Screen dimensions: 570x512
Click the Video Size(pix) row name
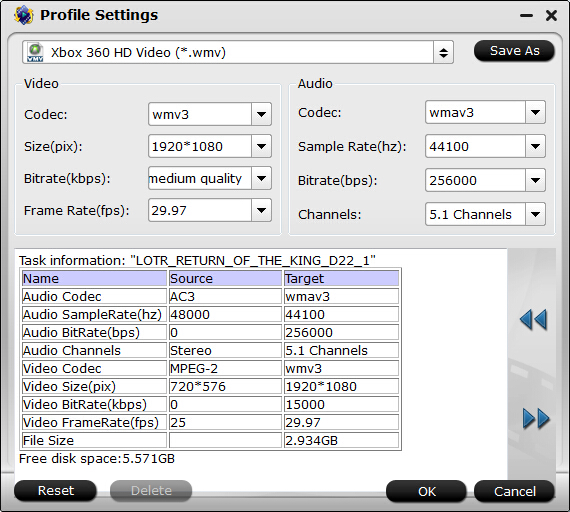[94, 386]
